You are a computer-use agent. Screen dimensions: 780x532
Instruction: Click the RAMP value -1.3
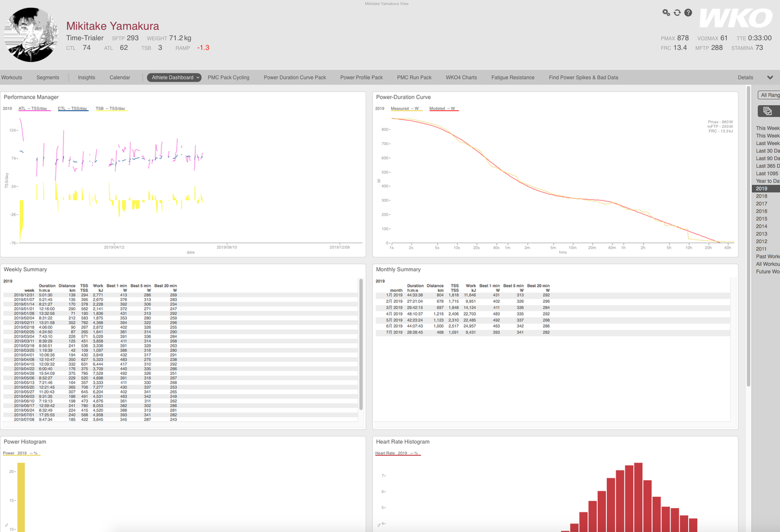(x=203, y=48)
